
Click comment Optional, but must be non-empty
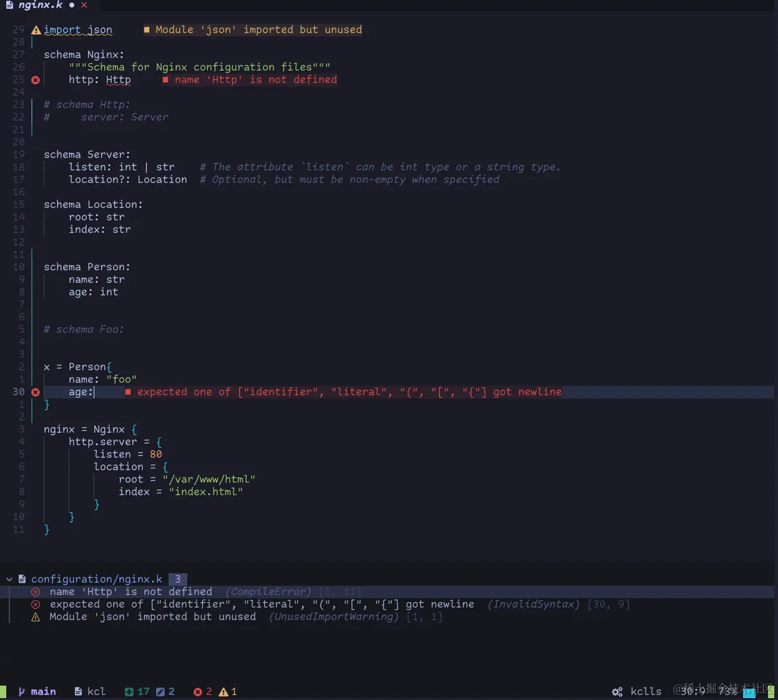click(x=350, y=180)
